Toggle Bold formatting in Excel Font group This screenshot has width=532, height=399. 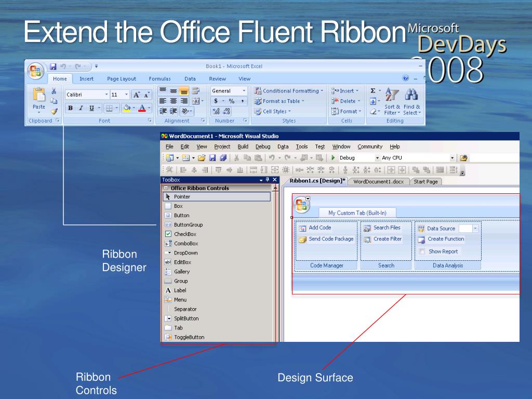tap(70, 108)
